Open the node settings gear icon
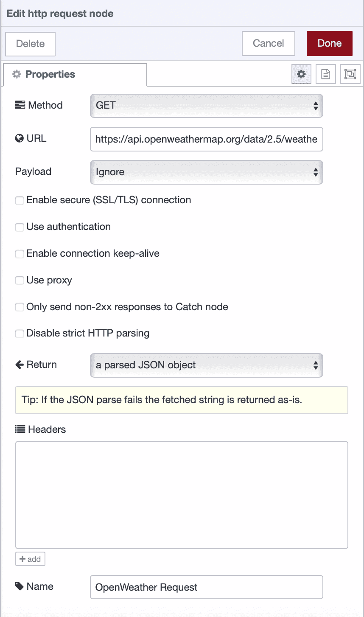Screen dimensions: 364x617 301,74
